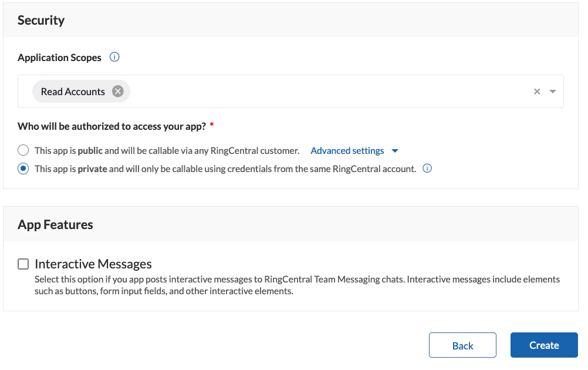Viewport: 588px width, 370px height.
Task: Click the Back button
Action: pos(462,345)
